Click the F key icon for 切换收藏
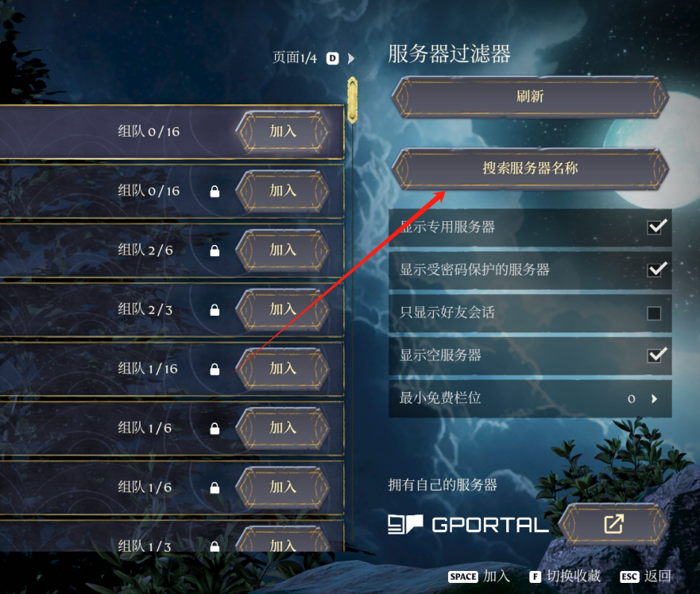The width and height of the screenshot is (700, 594). 536,577
